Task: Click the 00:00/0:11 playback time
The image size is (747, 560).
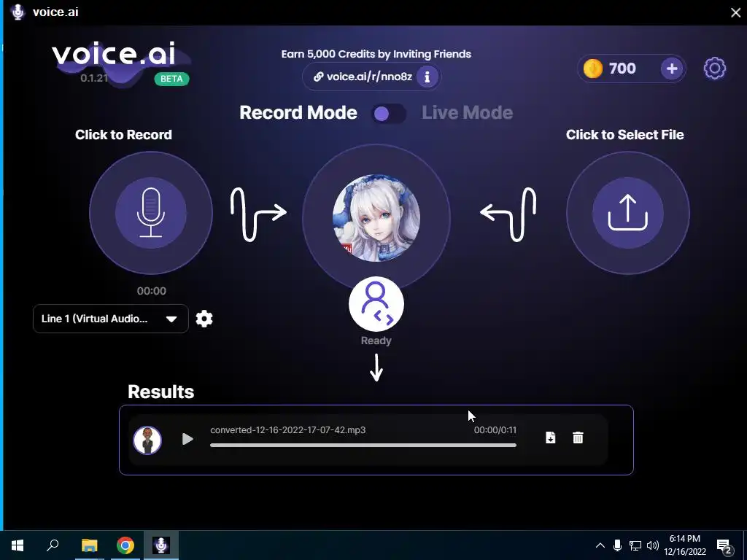Action: click(495, 430)
